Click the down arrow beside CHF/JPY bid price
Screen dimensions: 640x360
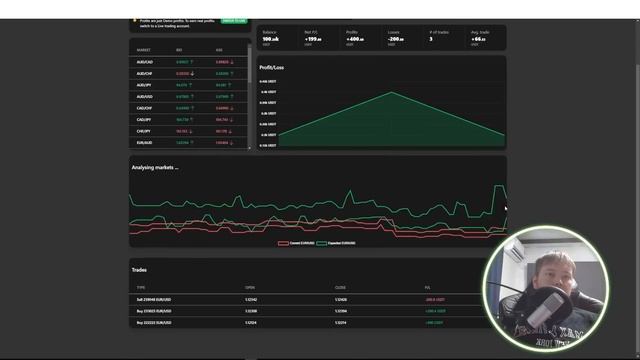191,131
